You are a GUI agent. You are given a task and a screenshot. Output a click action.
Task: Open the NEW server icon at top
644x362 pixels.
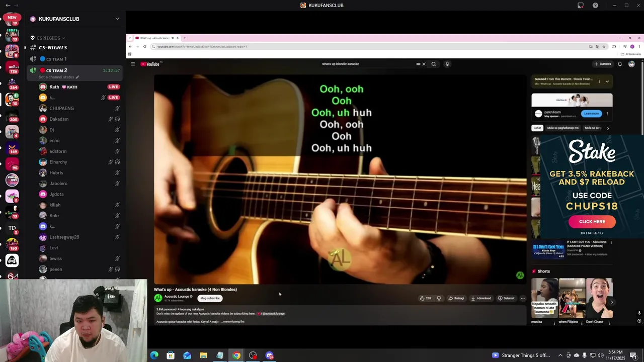(x=12, y=19)
